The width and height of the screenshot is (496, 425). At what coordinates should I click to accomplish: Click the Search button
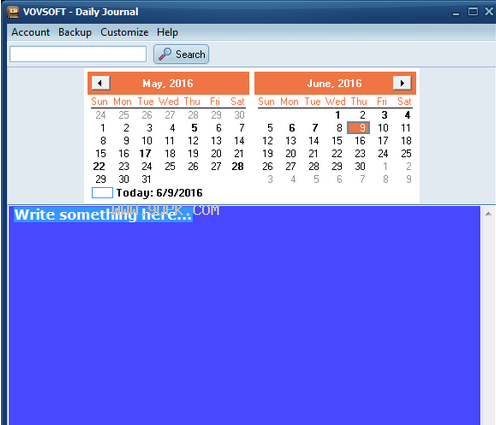(181, 54)
